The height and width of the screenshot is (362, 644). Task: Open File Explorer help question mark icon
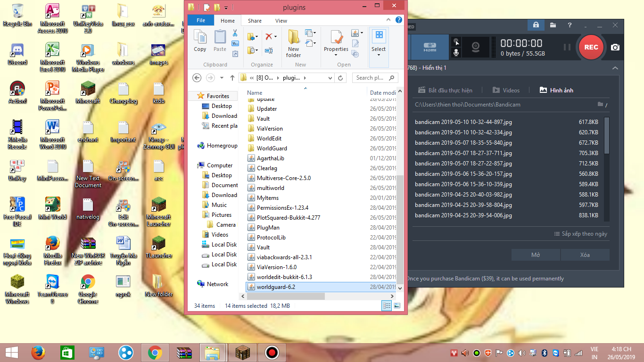399,20
